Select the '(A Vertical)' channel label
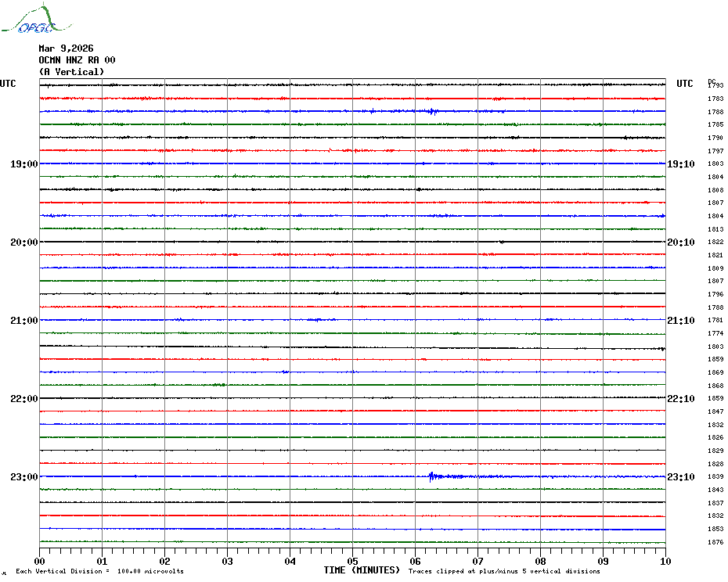 tap(71, 72)
